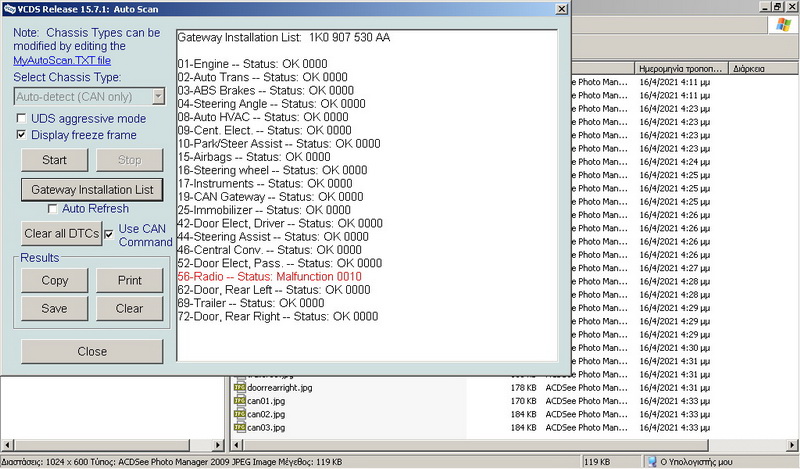800x469 pixels.
Task: Select the can01.jpg file name in Explorer
Action: pyautogui.click(x=266, y=401)
